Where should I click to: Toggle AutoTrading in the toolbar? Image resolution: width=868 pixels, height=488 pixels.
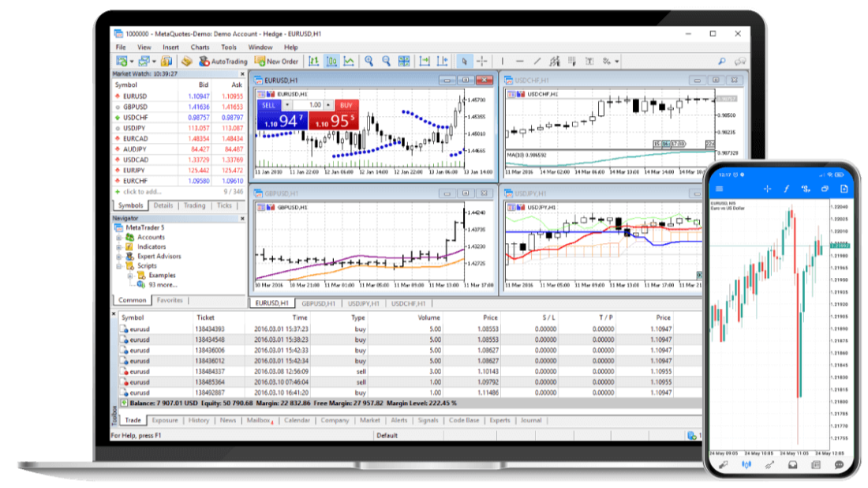coord(223,62)
